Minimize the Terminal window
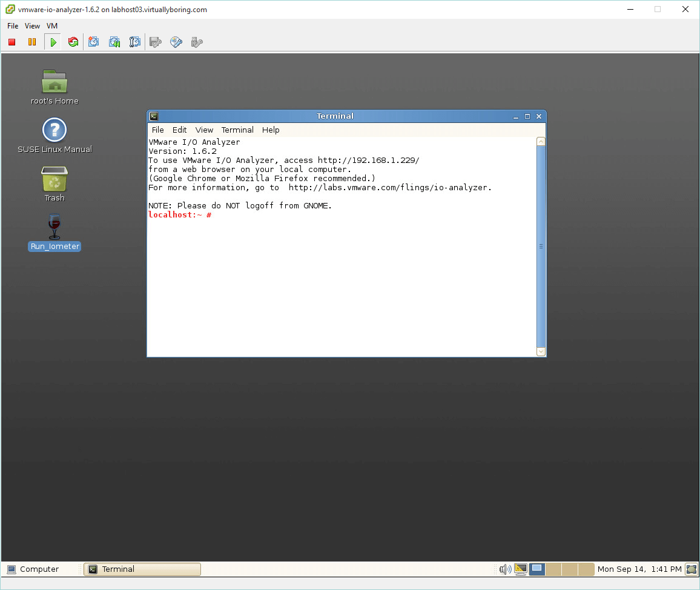The image size is (700, 590). pos(516,116)
